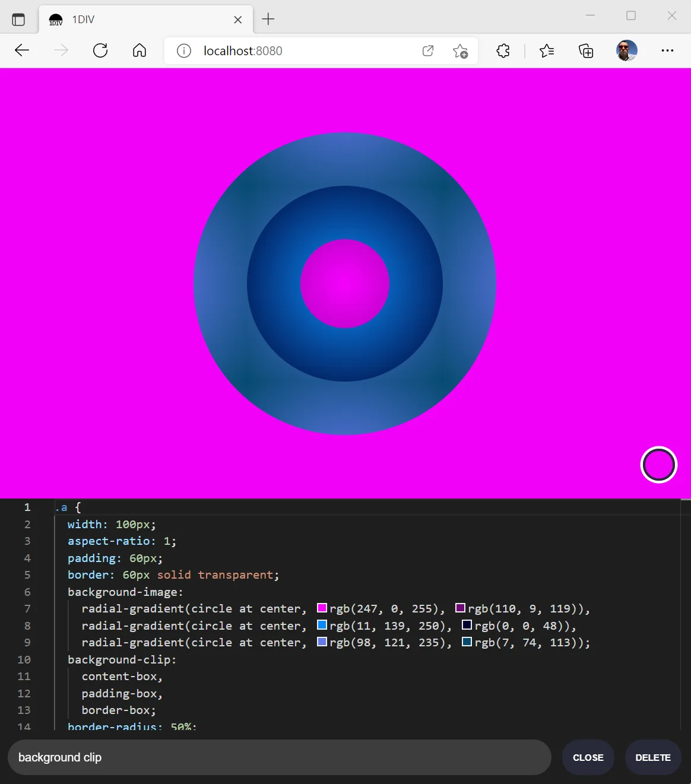
Task: Click the background clip name field
Action: [x=279, y=757]
